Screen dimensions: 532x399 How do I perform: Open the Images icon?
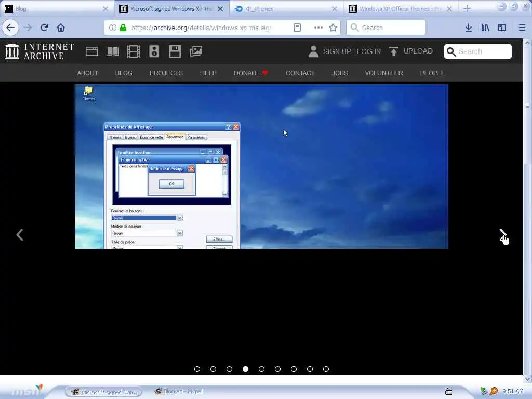click(x=196, y=51)
